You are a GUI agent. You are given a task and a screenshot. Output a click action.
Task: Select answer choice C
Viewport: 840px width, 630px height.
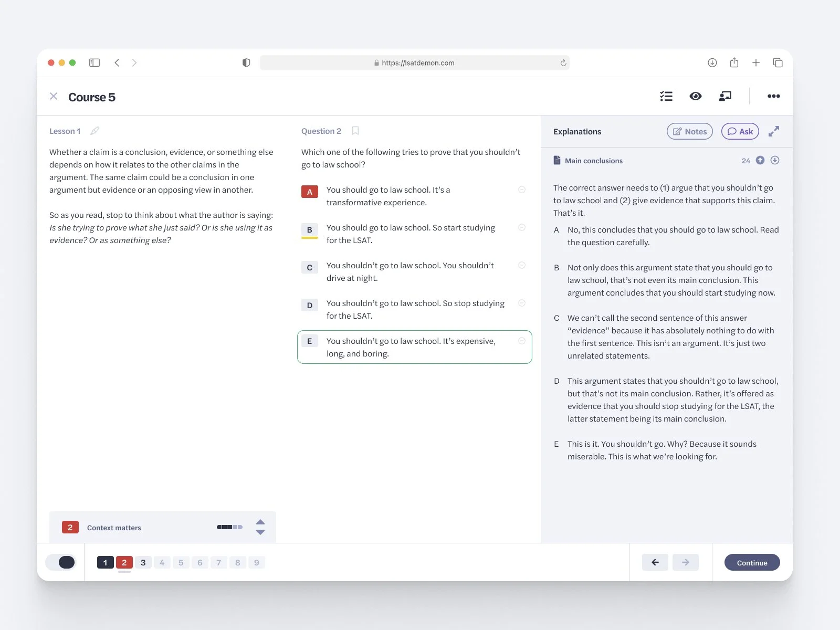click(310, 267)
